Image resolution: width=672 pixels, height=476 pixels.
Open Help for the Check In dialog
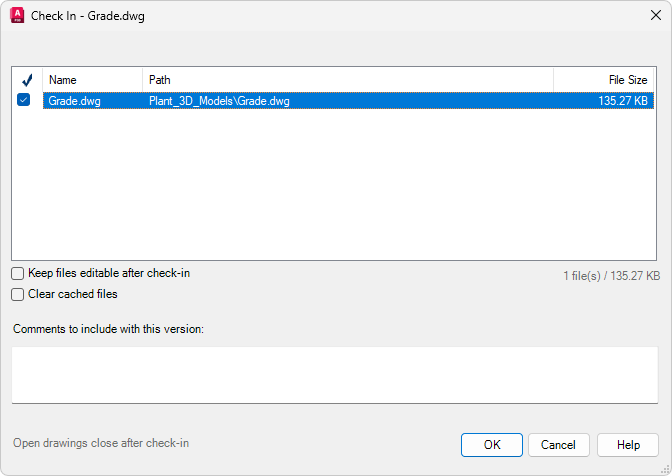tap(628, 445)
